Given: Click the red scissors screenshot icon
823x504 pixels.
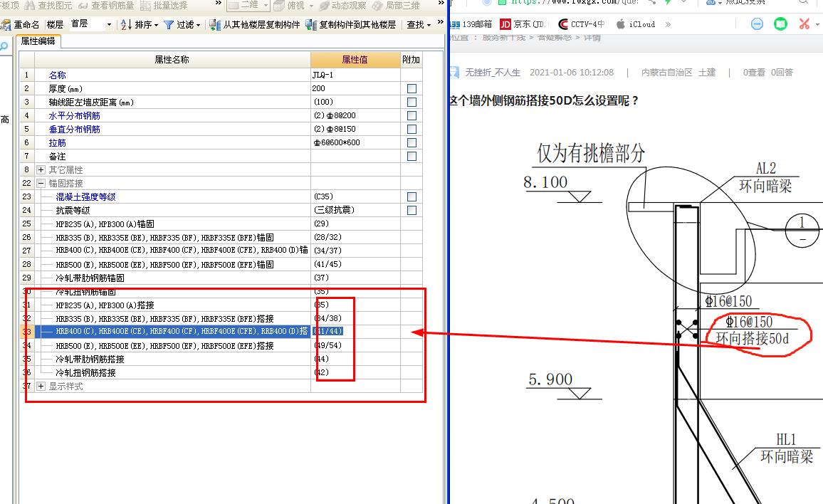Looking at the screenshot, I should point(804,24).
